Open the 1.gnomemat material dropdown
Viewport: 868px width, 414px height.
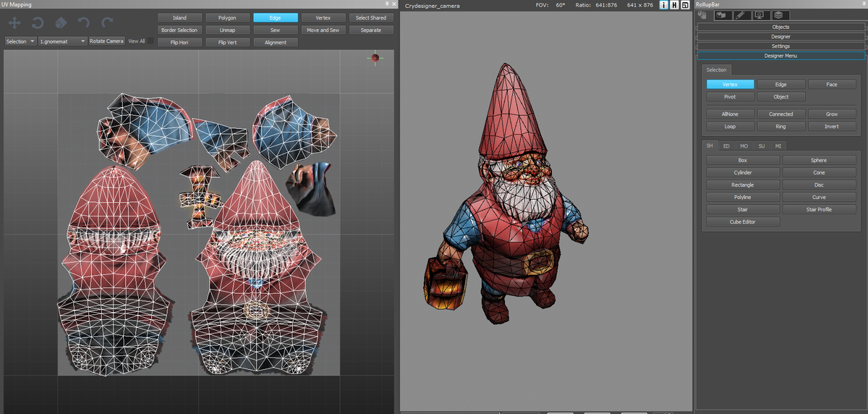click(62, 41)
